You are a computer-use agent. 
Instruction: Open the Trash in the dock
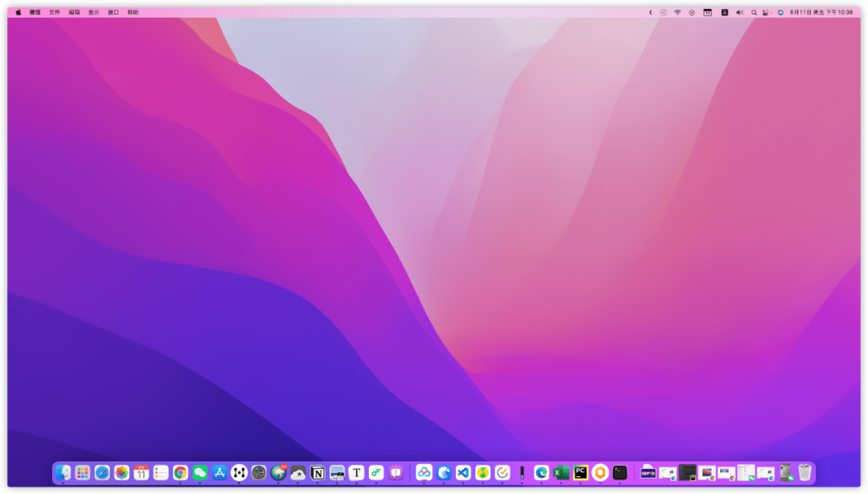[805, 472]
